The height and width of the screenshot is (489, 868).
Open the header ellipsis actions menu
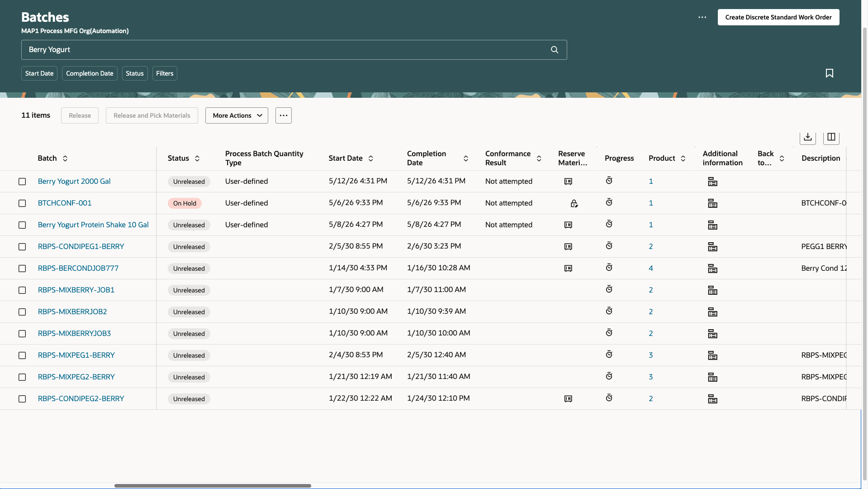point(702,17)
